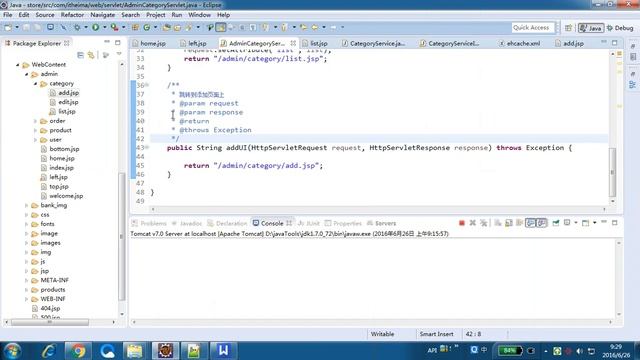Expand the WEB-INF folder
The width and height of the screenshot is (640, 360).
pos(27,299)
